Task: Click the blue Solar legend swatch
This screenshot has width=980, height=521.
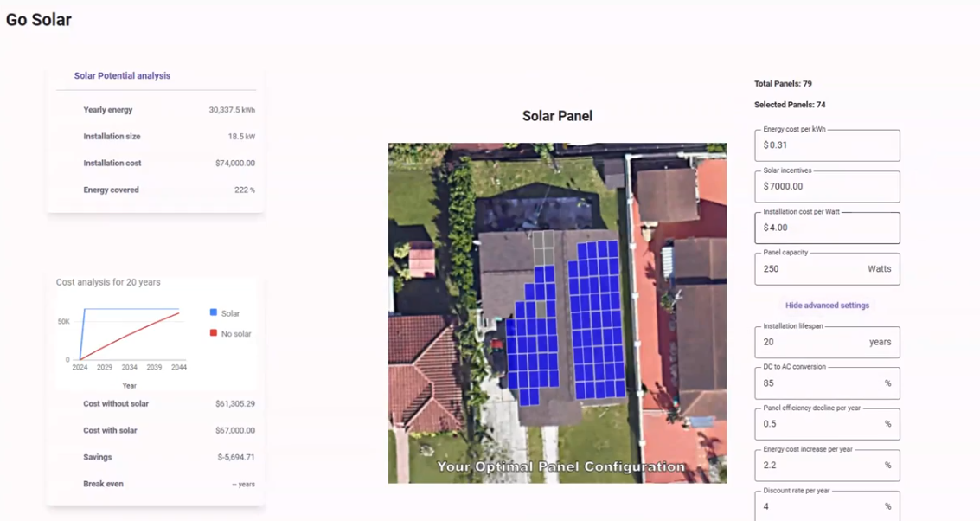Action: pyautogui.click(x=214, y=312)
